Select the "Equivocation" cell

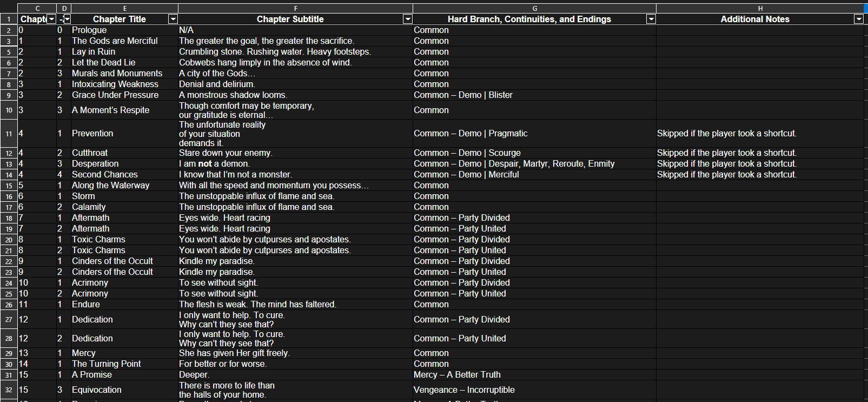click(125, 390)
